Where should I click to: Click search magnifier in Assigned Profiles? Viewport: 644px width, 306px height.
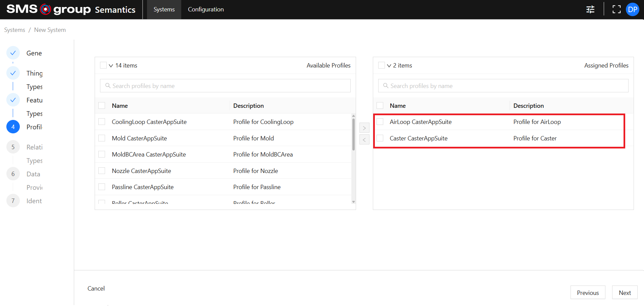click(386, 86)
